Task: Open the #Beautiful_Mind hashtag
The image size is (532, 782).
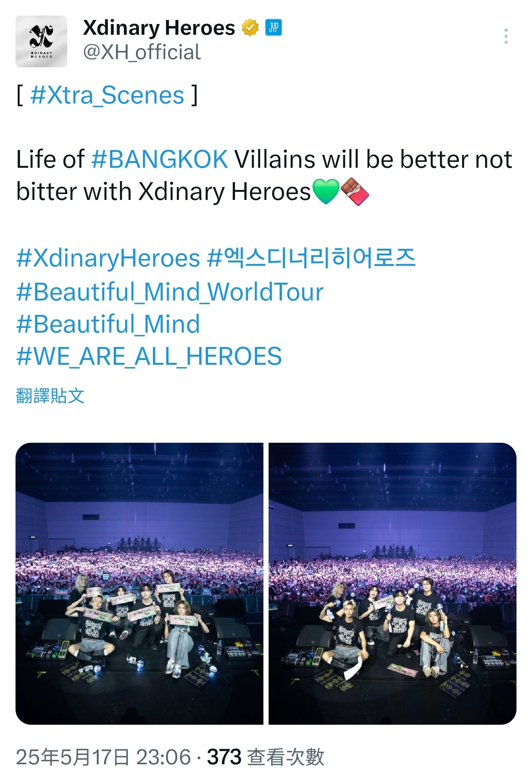Action: [108, 324]
